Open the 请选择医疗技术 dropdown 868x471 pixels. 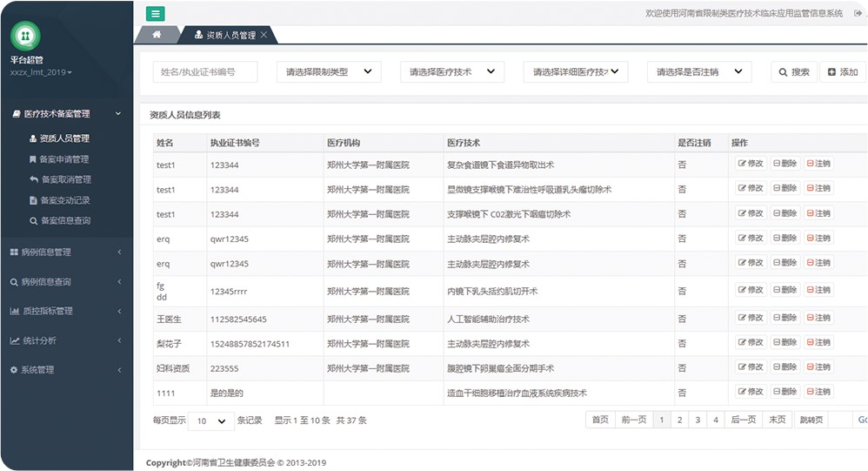point(452,72)
